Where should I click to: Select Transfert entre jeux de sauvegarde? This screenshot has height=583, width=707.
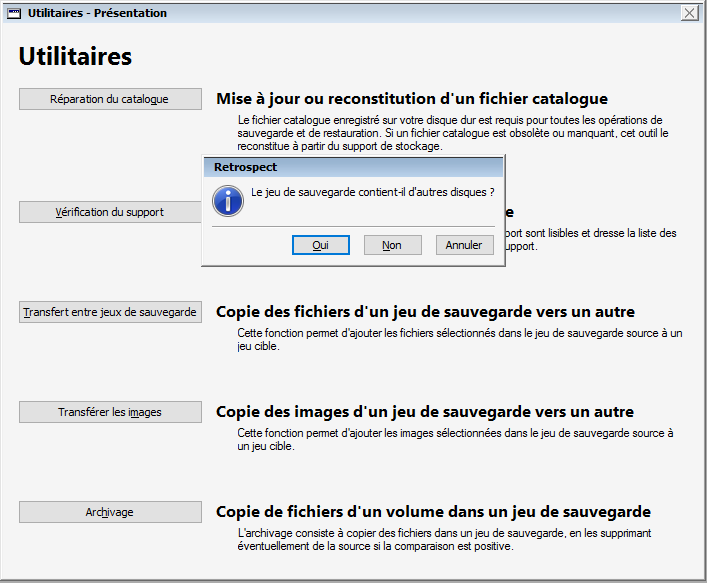109,312
